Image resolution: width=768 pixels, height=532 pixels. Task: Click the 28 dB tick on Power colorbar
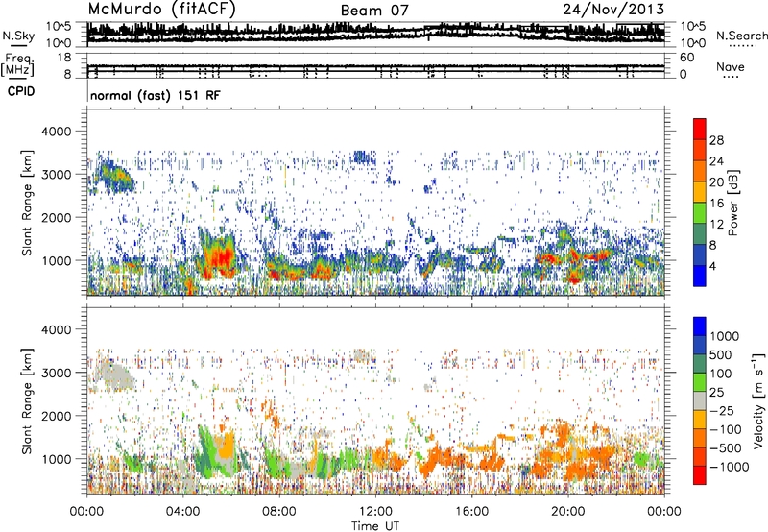pos(716,140)
